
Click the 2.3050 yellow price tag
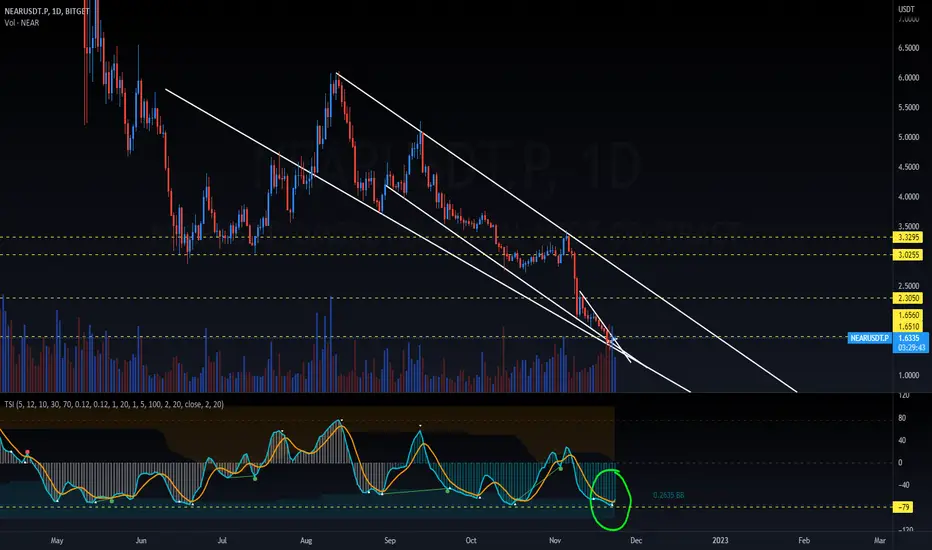[909, 298]
